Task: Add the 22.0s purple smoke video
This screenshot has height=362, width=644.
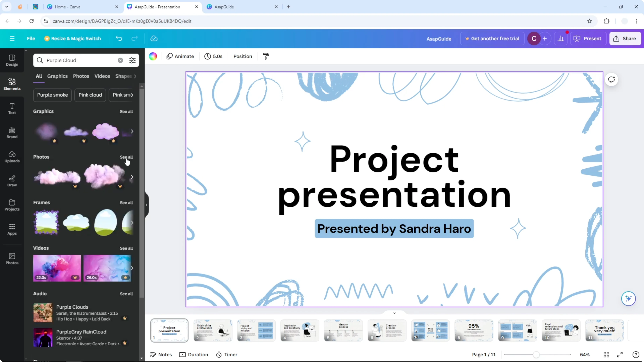Action: [x=57, y=268]
